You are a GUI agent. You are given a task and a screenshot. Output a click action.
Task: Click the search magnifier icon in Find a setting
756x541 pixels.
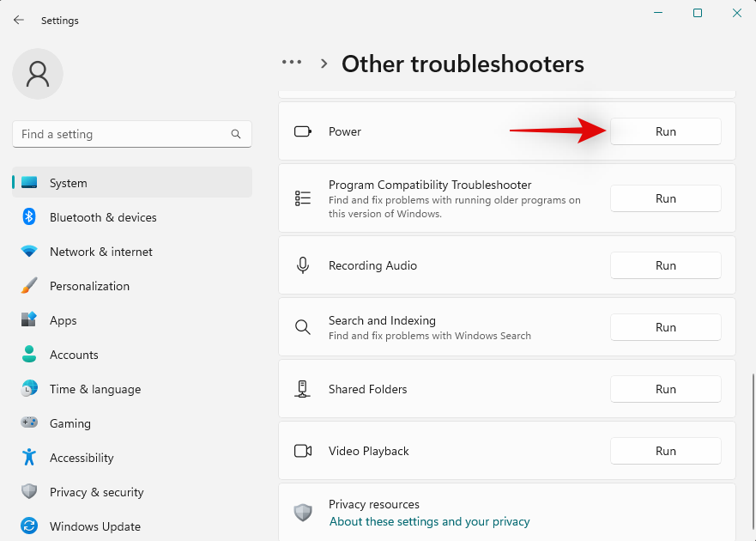[x=236, y=134]
